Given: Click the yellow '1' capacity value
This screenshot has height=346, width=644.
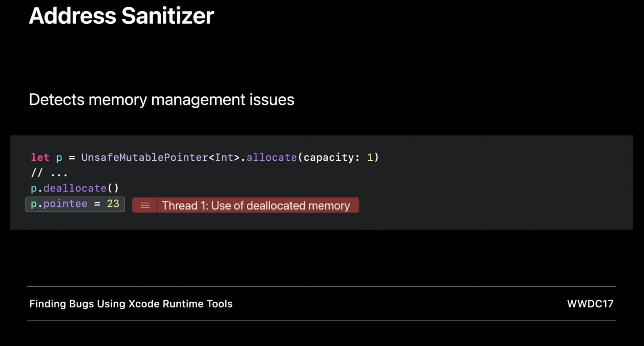Looking at the screenshot, I should tap(370, 157).
